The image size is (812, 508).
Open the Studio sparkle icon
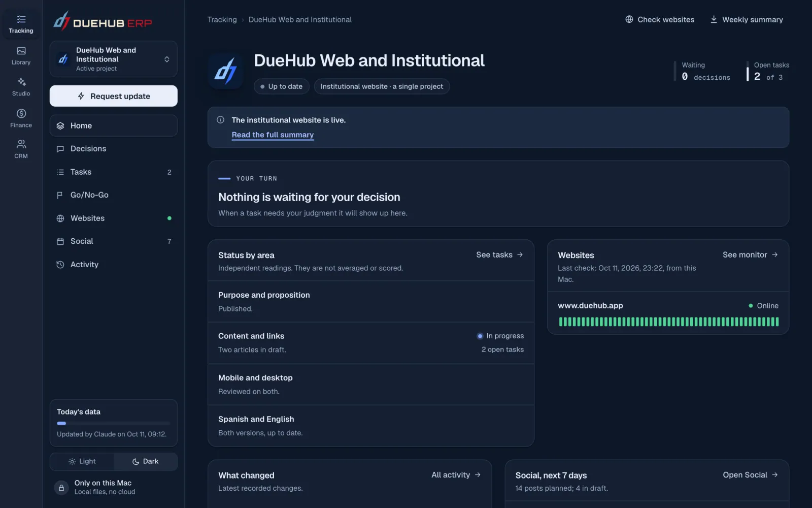(21, 82)
